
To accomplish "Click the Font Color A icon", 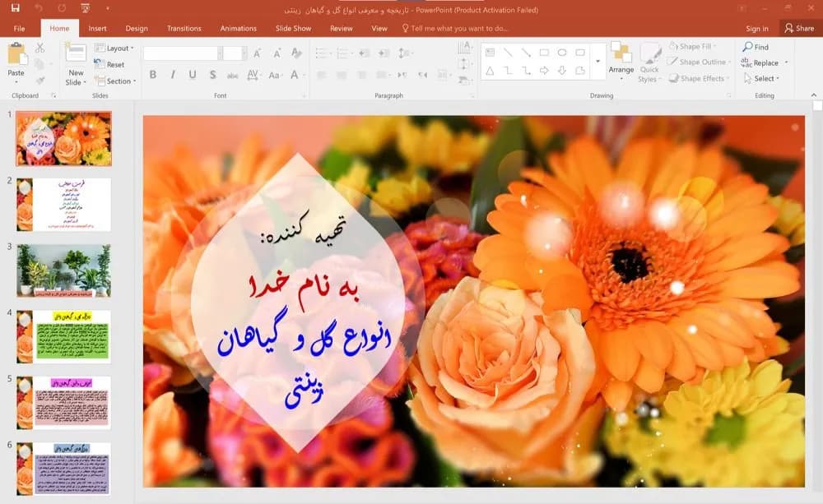I will coord(295,75).
